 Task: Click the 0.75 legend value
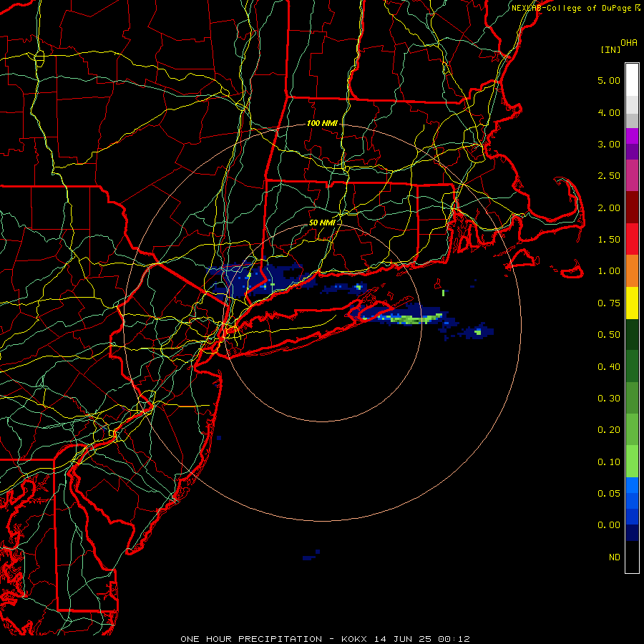point(609,303)
